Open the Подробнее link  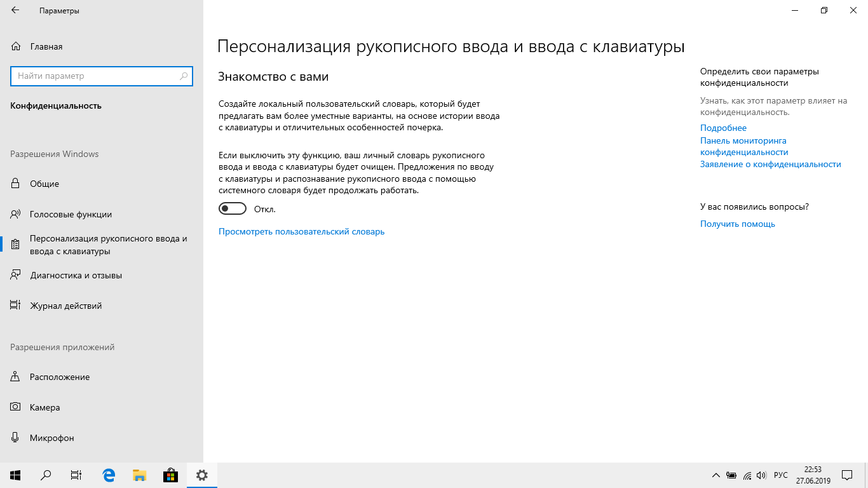pos(723,128)
